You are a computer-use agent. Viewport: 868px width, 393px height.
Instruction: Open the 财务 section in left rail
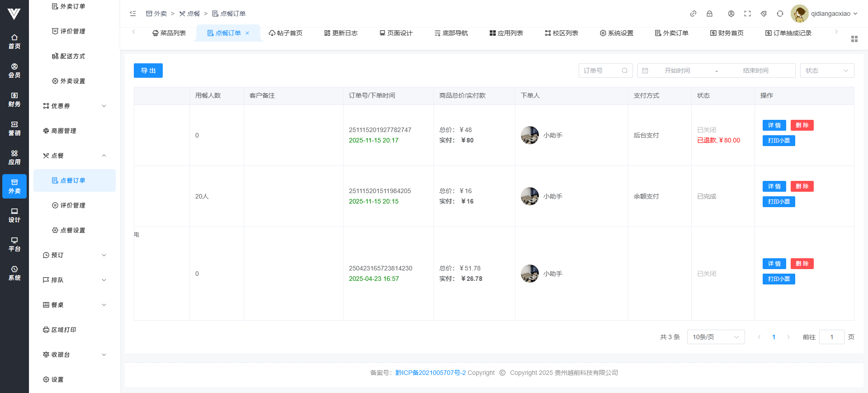[14, 99]
